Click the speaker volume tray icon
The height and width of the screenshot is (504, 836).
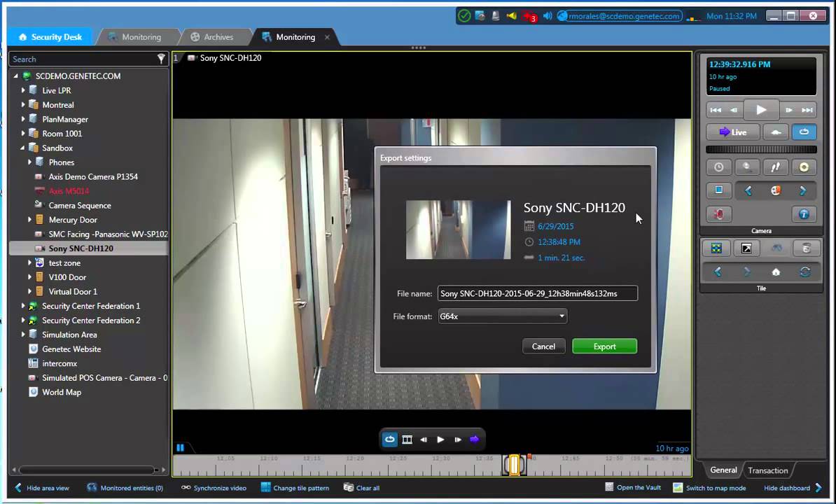click(x=548, y=16)
